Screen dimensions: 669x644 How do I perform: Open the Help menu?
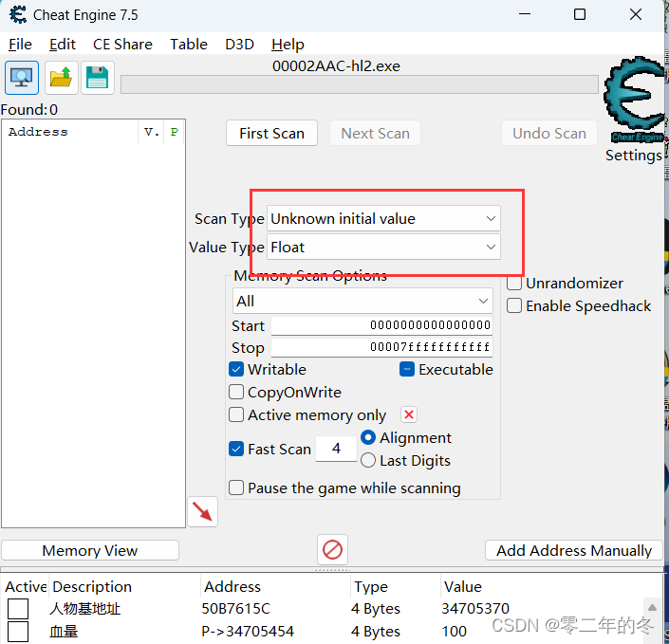tap(288, 45)
